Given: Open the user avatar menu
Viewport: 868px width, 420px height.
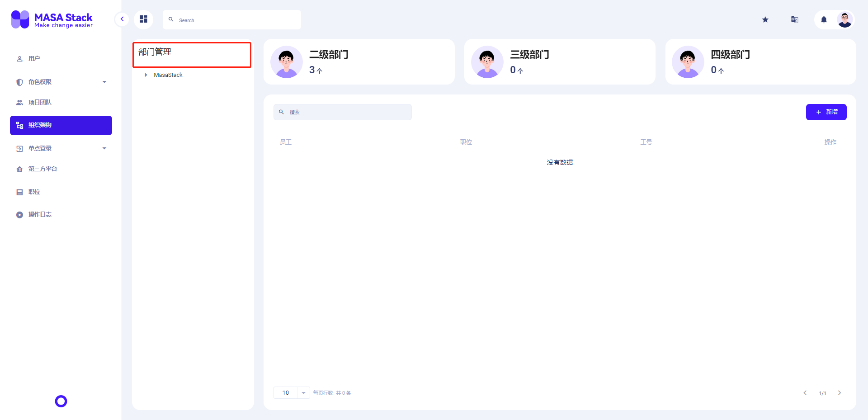Looking at the screenshot, I should tap(844, 19).
